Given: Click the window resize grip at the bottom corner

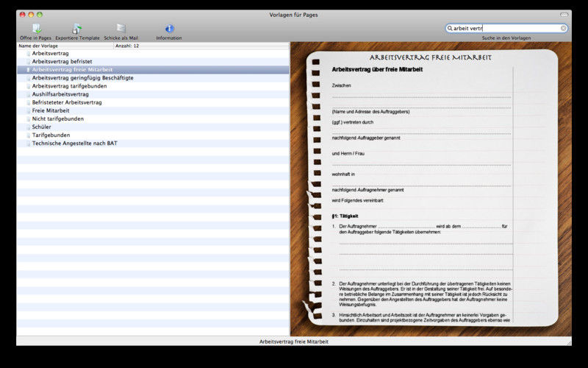Looking at the screenshot, I should coord(568,342).
